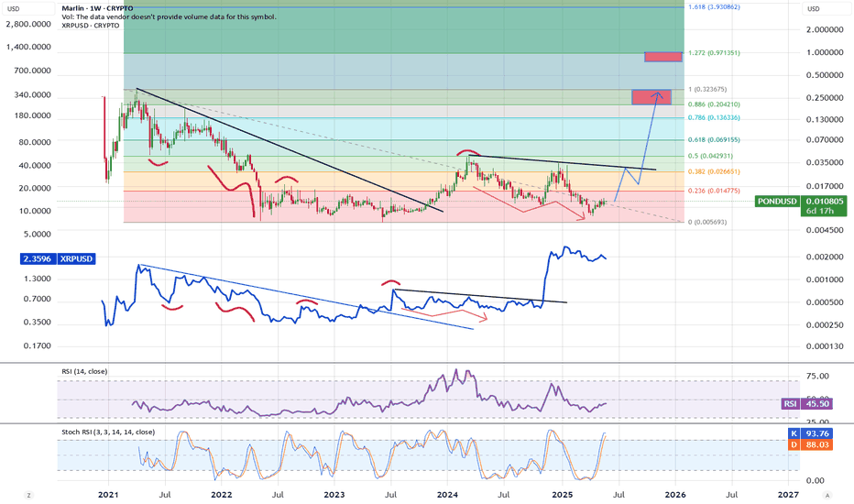Screen dimensions: 854x504
Task: Select the RSI (14, close) indicator legend
Action: click(x=84, y=372)
